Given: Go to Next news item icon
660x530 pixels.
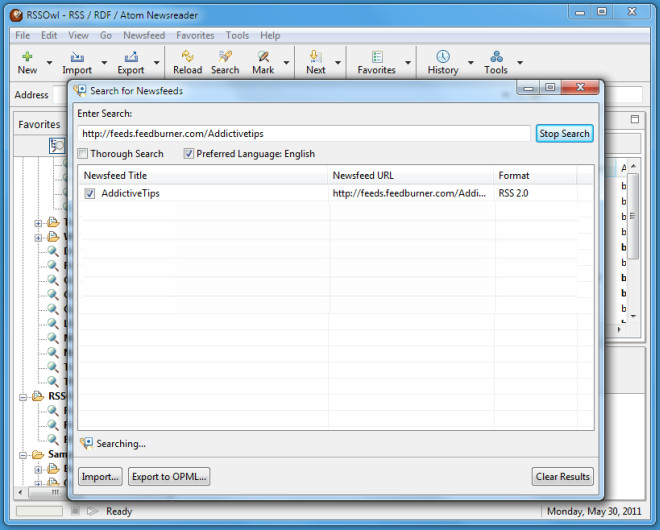Looking at the screenshot, I should coord(315,56).
